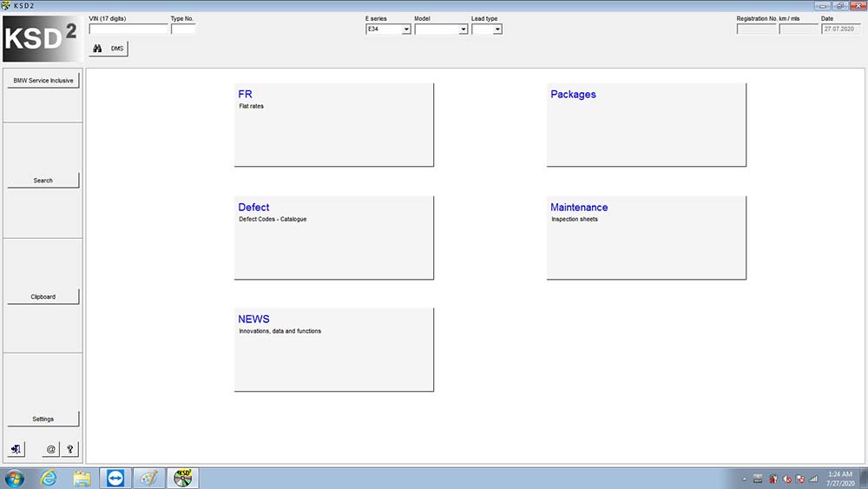Click the Type No. input field
868x489 pixels.
pos(183,29)
